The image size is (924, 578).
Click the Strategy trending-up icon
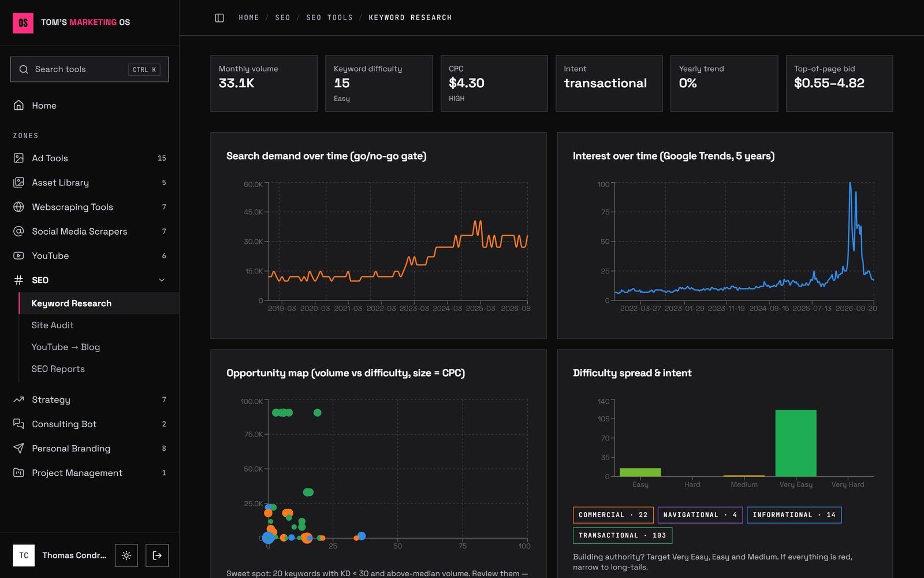[x=18, y=399]
